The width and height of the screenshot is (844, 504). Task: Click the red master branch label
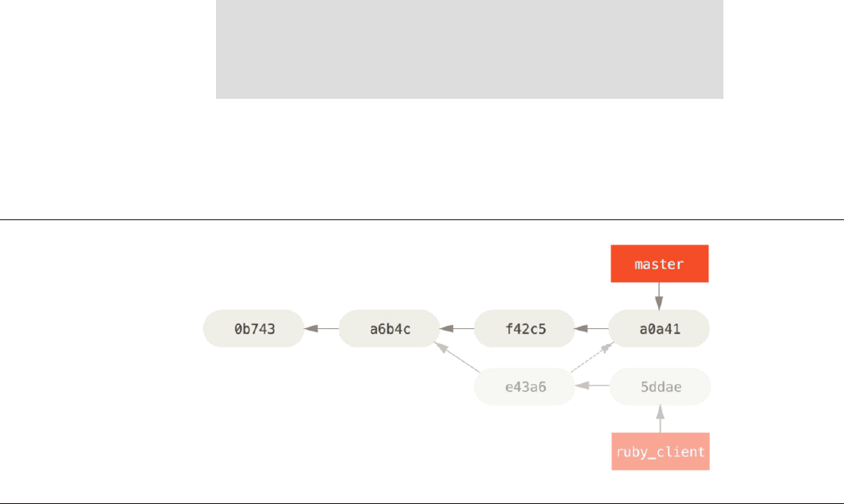(659, 264)
